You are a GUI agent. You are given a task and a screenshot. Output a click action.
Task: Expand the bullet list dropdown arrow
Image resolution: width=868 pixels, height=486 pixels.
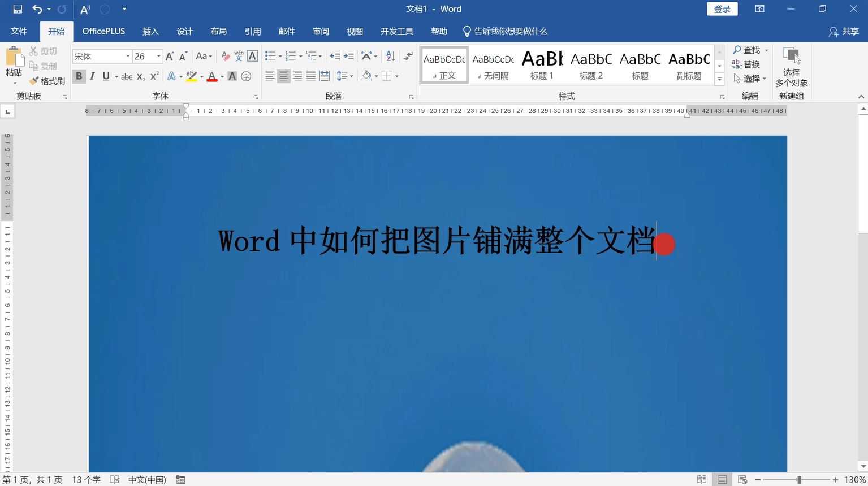280,57
